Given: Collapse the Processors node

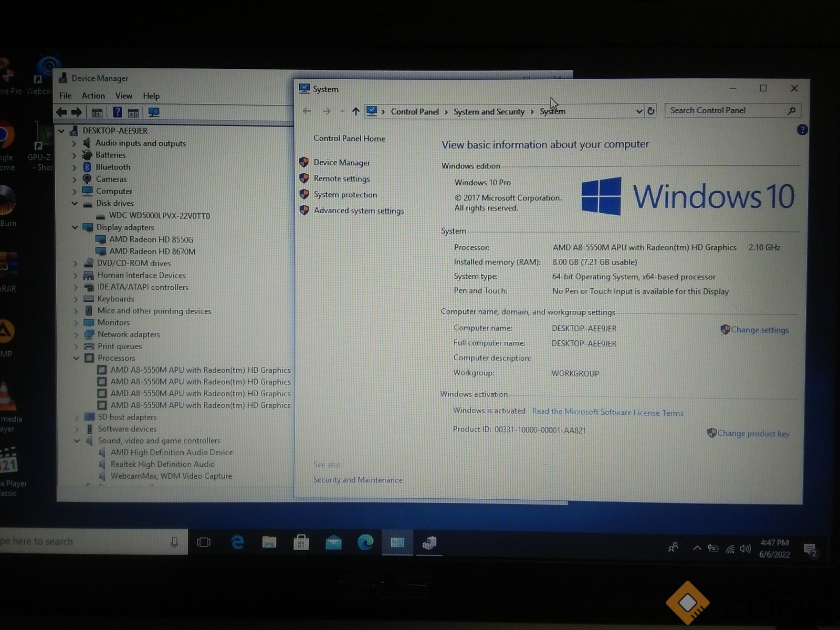Looking at the screenshot, I should pyautogui.click(x=76, y=358).
